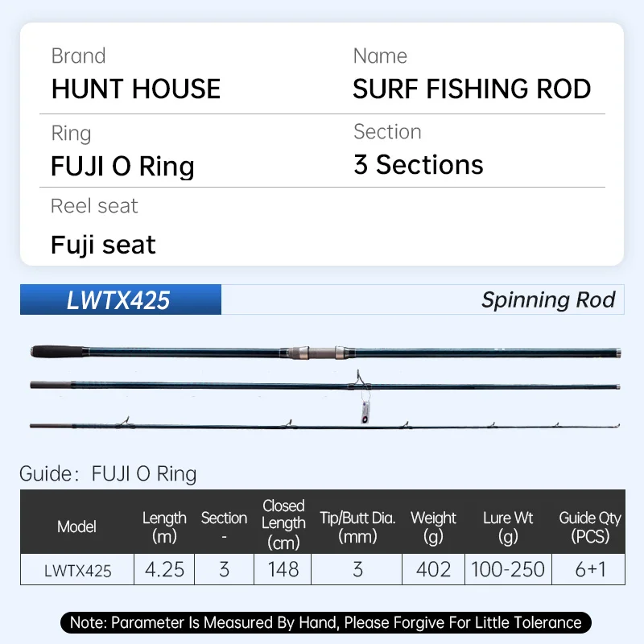Click the blue LWTX425 model banner
The width and height of the screenshot is (644, 644).
119,300
